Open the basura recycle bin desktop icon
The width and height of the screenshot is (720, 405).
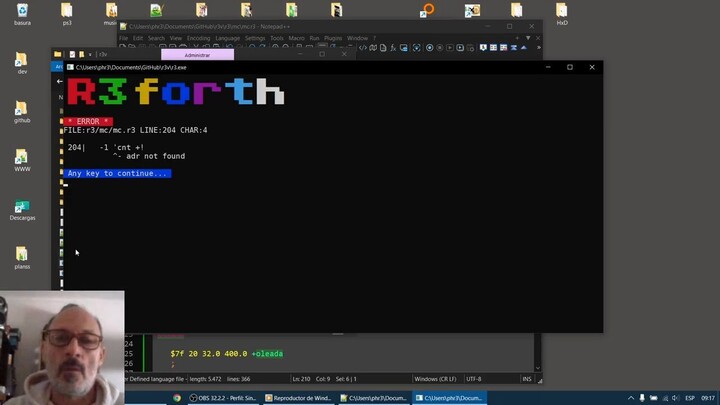[22, 14]
